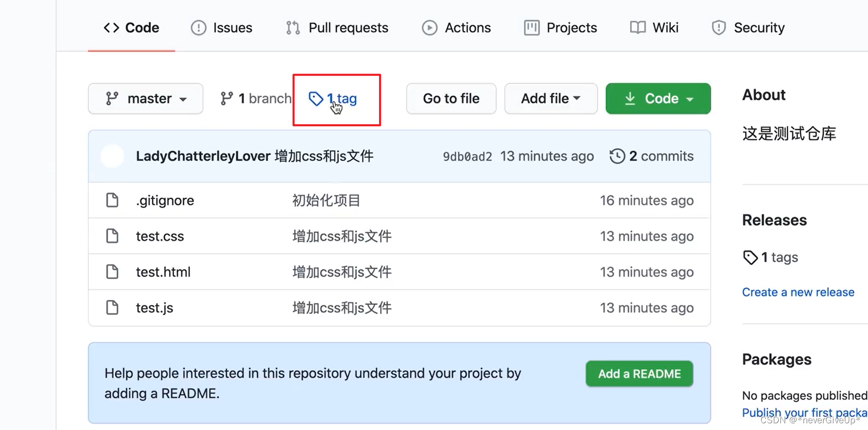Click the Pull requests merge icon
The image size is (868, 430).
pyautogui.click(x=293, y=27)
